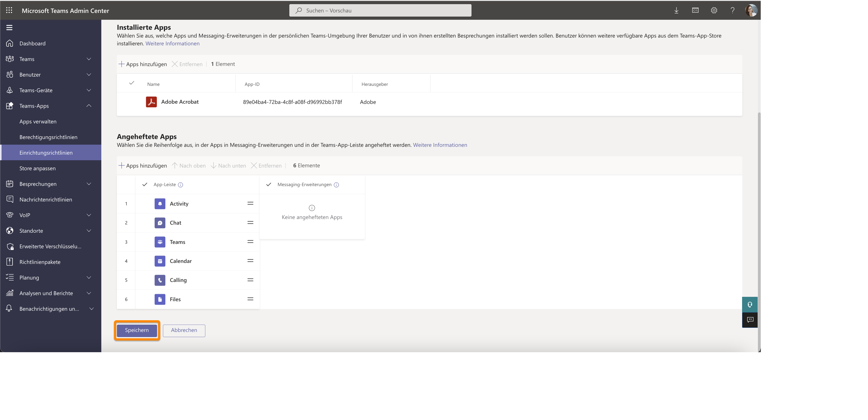The height and width of the screenshot is (420, 868).
Task: Click the Adobe Acrobat app icon
Action: click(x=152, y=101)
